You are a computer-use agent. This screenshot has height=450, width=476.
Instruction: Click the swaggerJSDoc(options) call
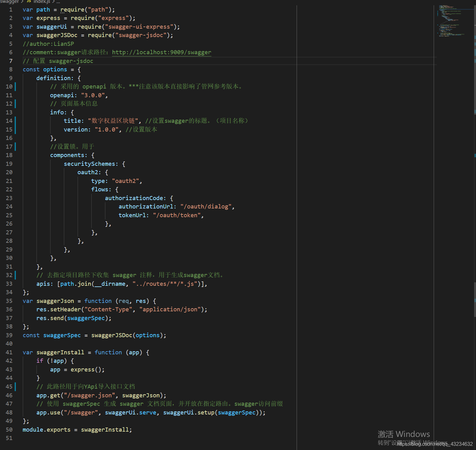click(x=127, y=335)
